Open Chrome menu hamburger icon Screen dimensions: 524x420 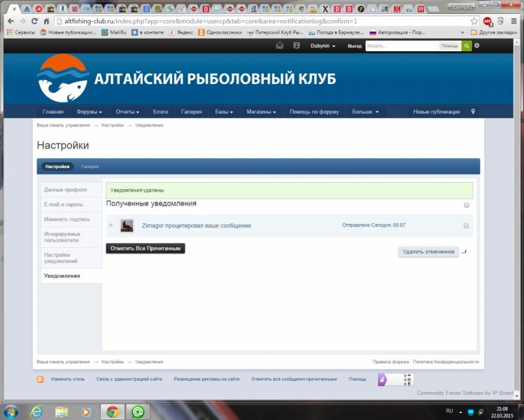(514, 21)
